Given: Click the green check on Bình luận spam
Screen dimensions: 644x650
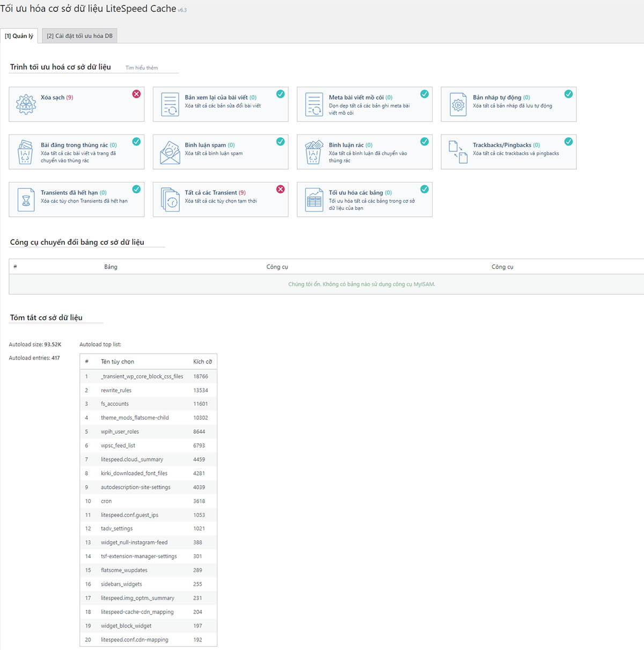Looking at the screenshot, I should click(x=280, y=142).
